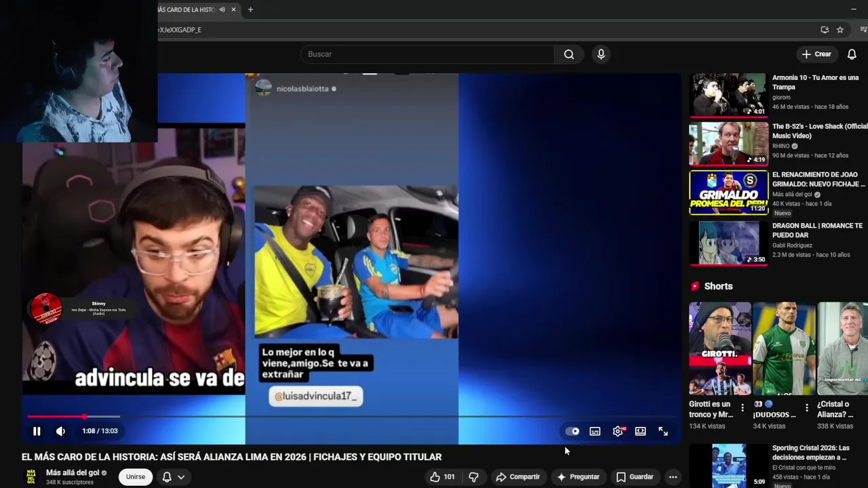The width and height of the screenshot is (868, 488).
Task: Toggle the autoplay switch in player
Action: 572,431
